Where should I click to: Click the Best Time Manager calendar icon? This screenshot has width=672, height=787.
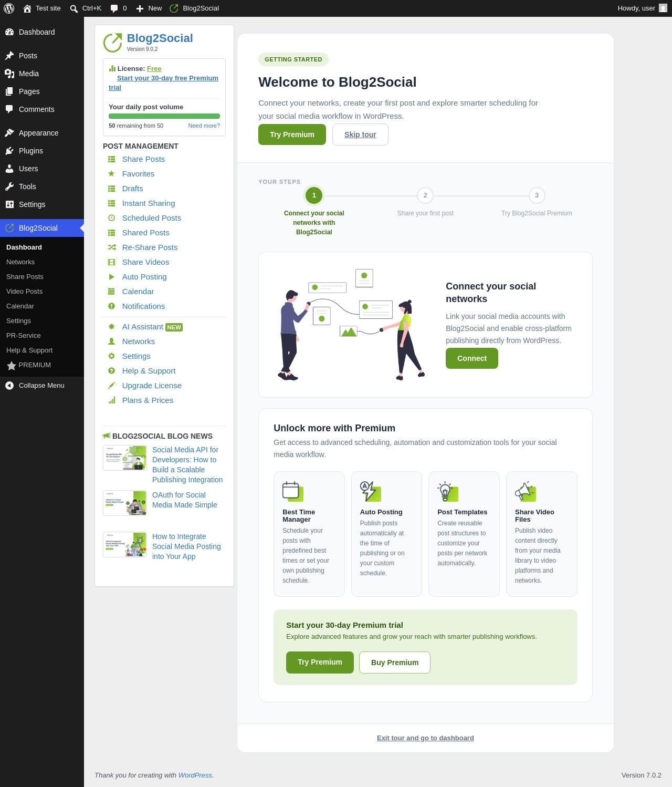pyautogui.click(x=292, y=491)
